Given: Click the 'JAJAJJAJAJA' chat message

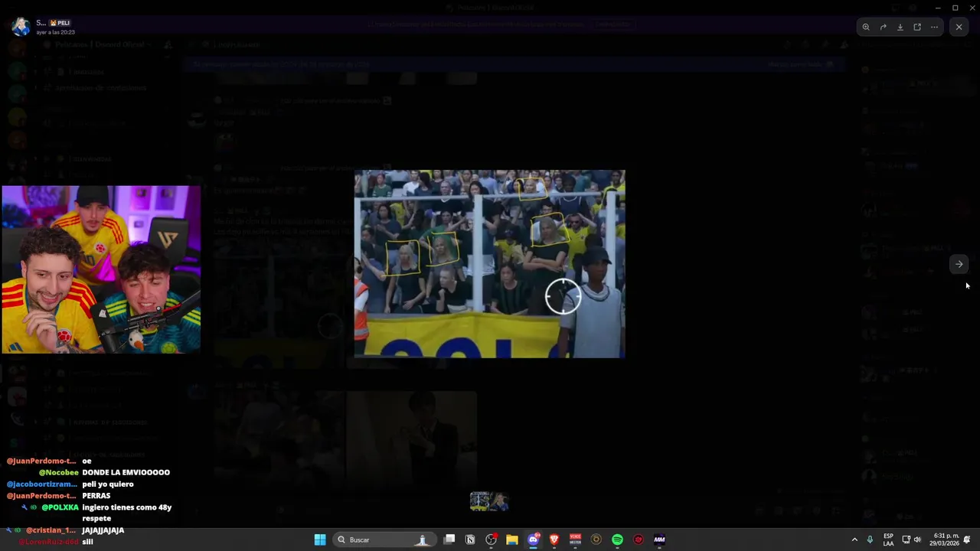Looking at the screenshot, I should [103, 530].
